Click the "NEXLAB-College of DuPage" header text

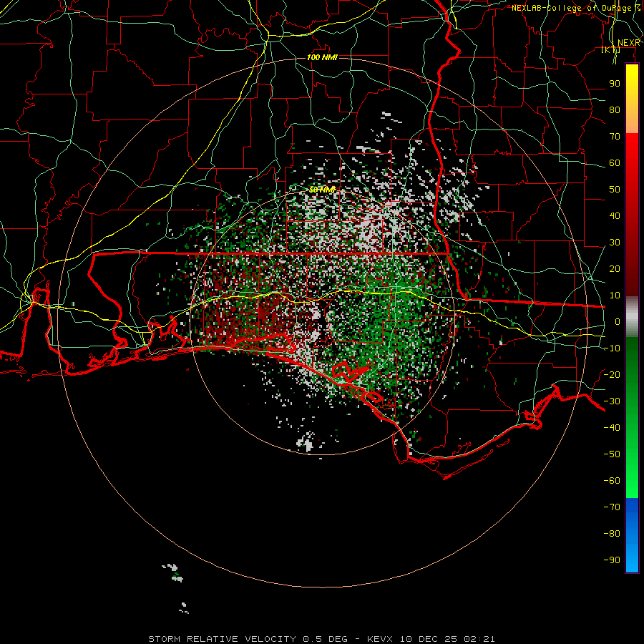[x=571, y=8]
